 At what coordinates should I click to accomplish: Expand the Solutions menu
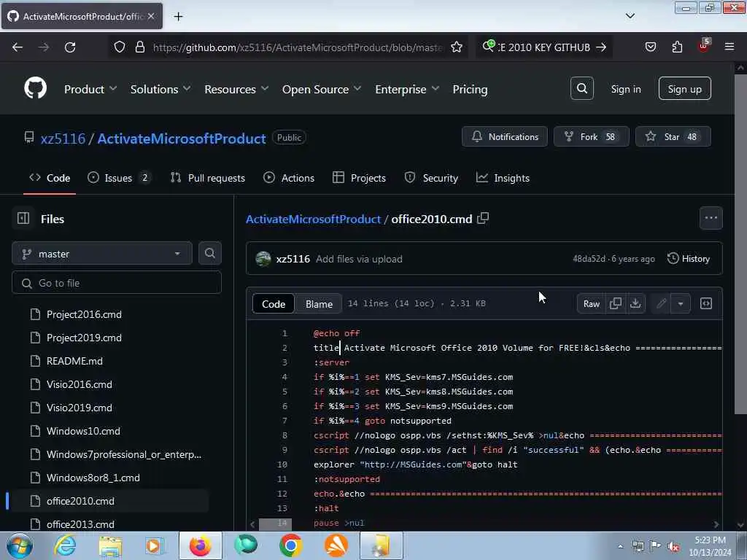pyautogui.click(x=160, y=89)
